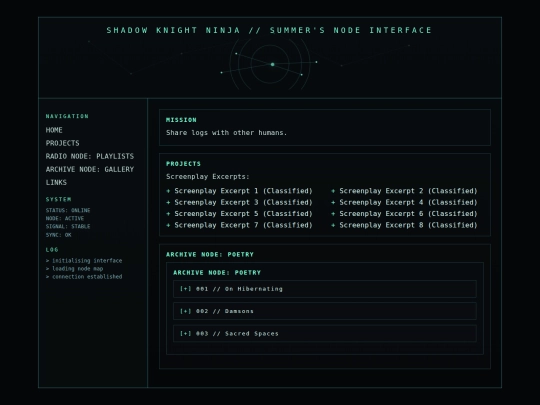Screen dimensions: 540x405
Task: Click the NODE: ACTIVE system line
Action: point(65,219)
